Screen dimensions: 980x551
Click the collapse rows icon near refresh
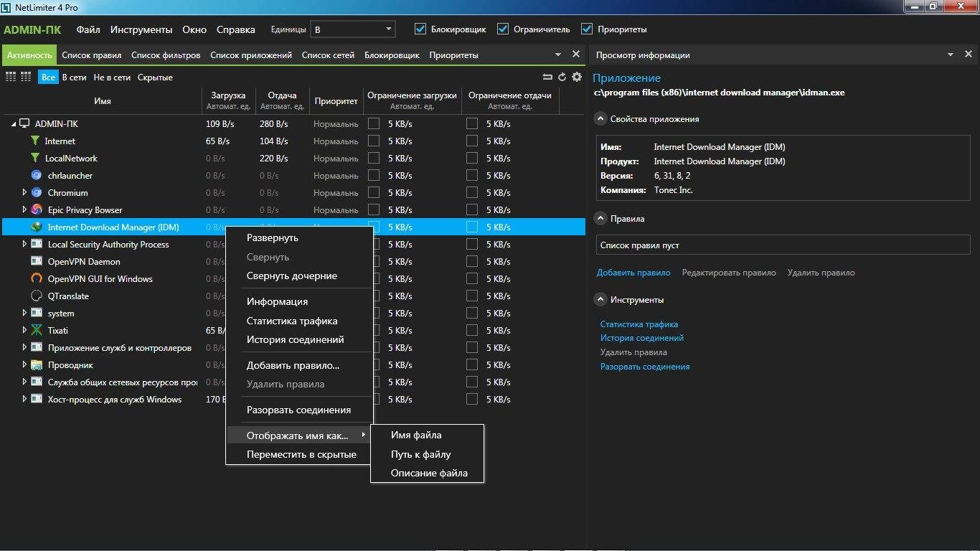[548, 77]
